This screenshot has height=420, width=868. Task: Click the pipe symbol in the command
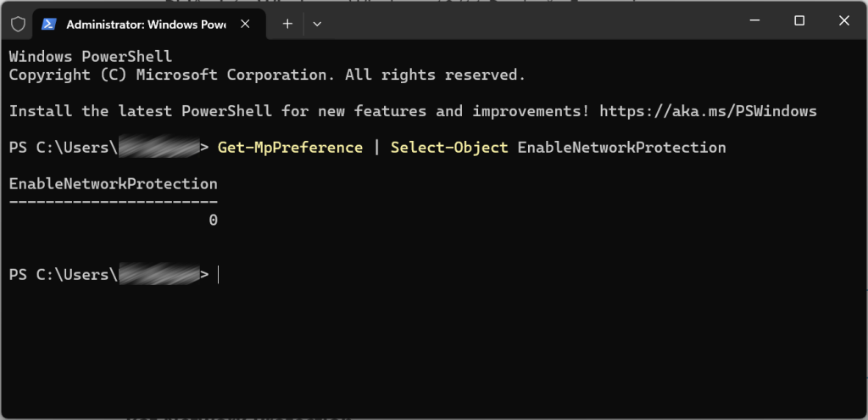click(376, 148)
